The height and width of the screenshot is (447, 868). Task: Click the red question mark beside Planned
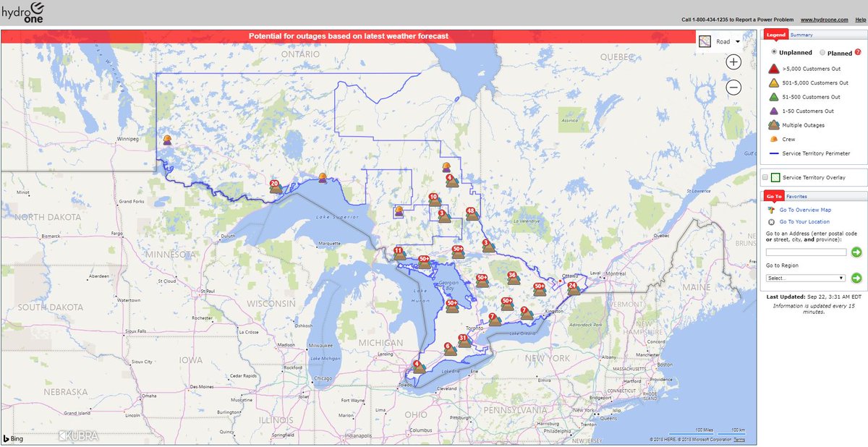[857, 52]
